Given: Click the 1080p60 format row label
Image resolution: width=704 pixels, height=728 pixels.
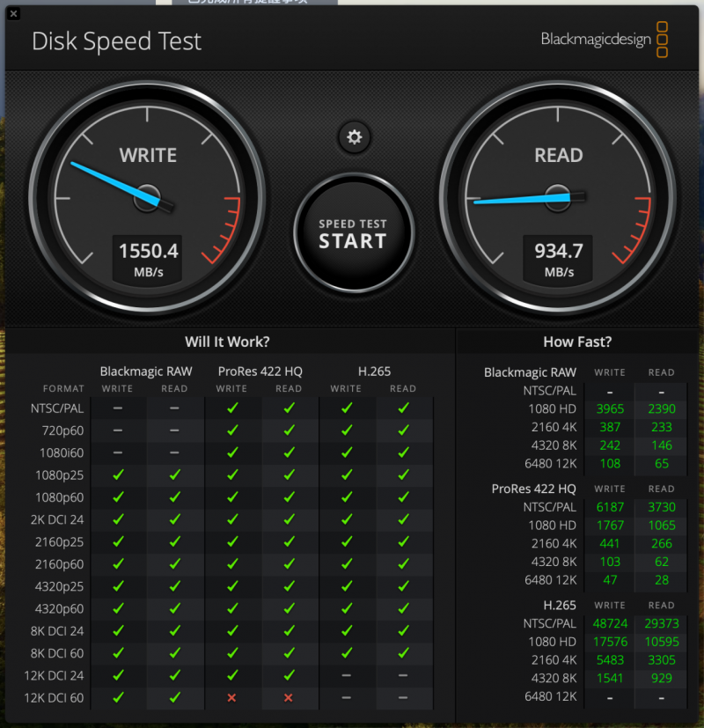Looking at the screenshot, I should (60, 497).
